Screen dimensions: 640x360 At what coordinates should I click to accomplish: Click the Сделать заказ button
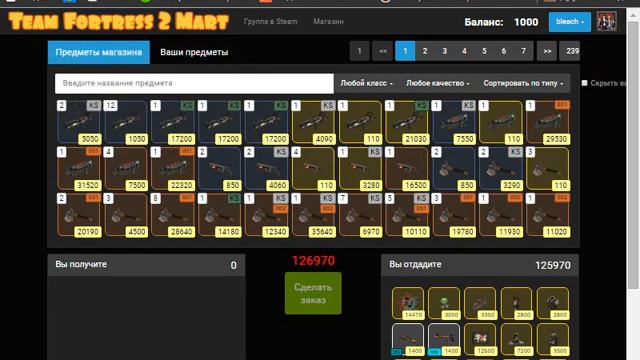pyautogui.click(x=313, y=293)
